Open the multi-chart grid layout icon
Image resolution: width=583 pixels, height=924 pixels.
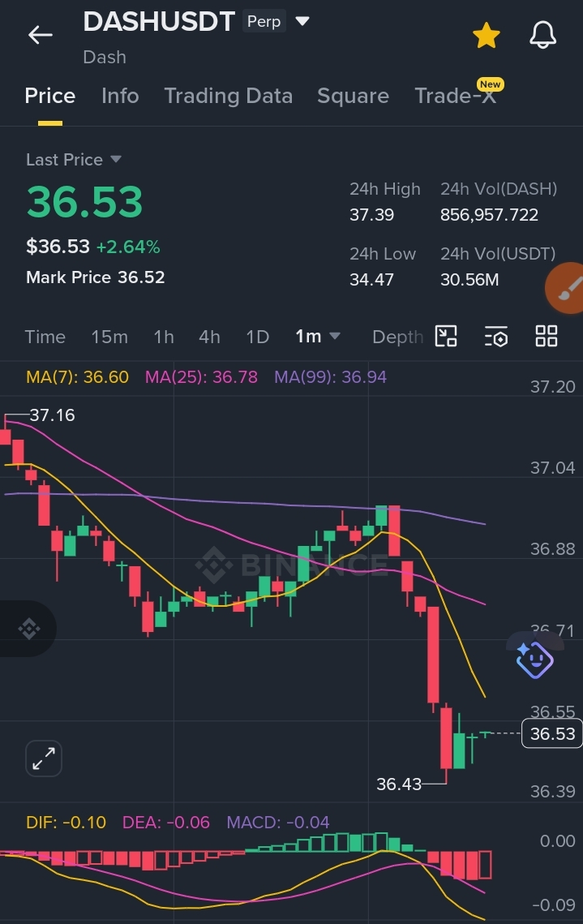tap(546, 337)
